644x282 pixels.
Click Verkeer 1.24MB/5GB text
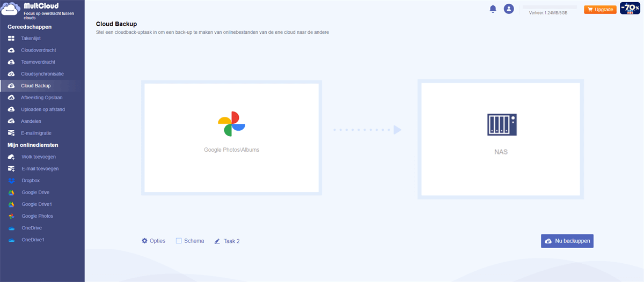[x=548, y=13]
